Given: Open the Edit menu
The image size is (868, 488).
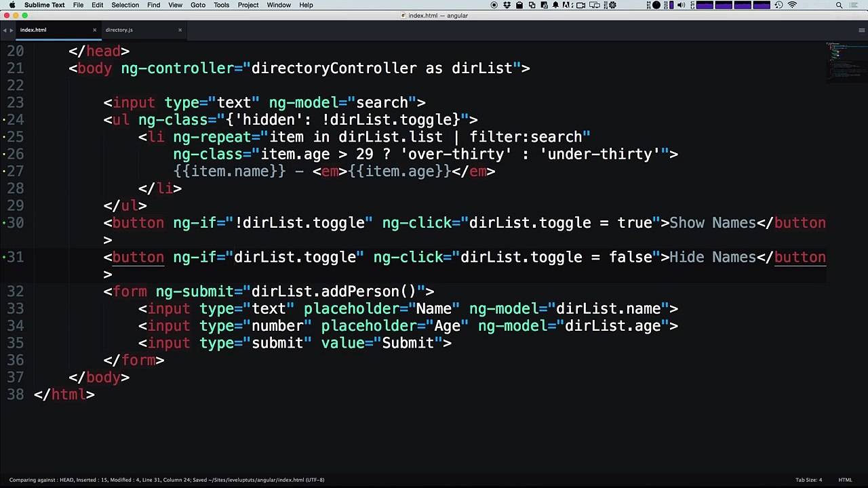Looking at the screenshot, I should (98, 5).
